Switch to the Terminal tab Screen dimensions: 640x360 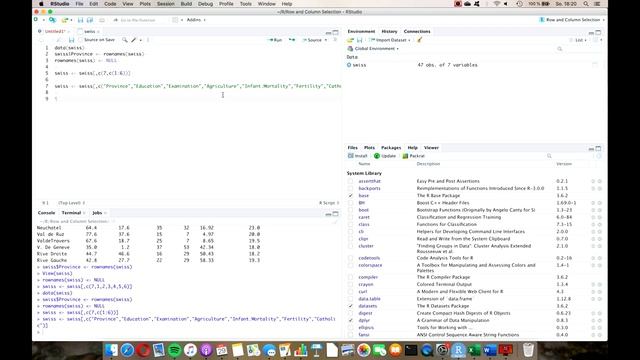point(71,213)
